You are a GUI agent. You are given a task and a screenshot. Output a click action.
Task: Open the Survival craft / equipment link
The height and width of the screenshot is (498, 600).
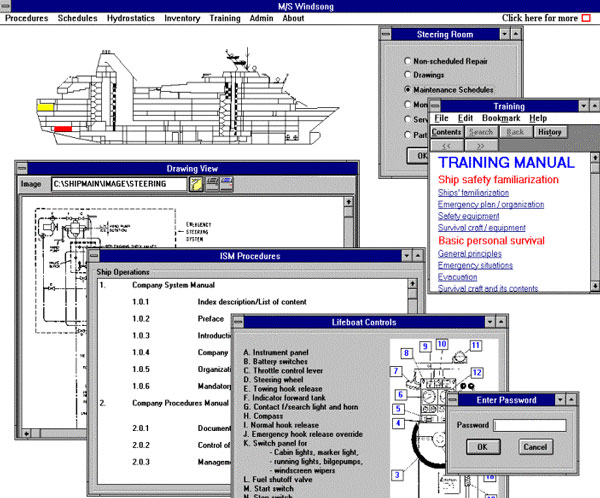pos(482,227)
